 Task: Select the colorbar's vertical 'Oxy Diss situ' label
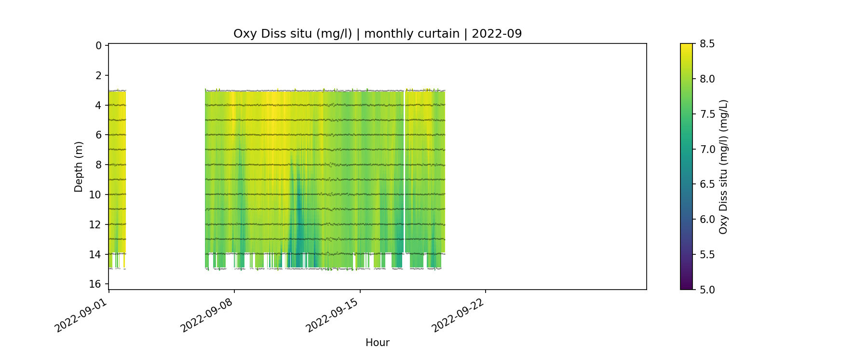[723, 167]
